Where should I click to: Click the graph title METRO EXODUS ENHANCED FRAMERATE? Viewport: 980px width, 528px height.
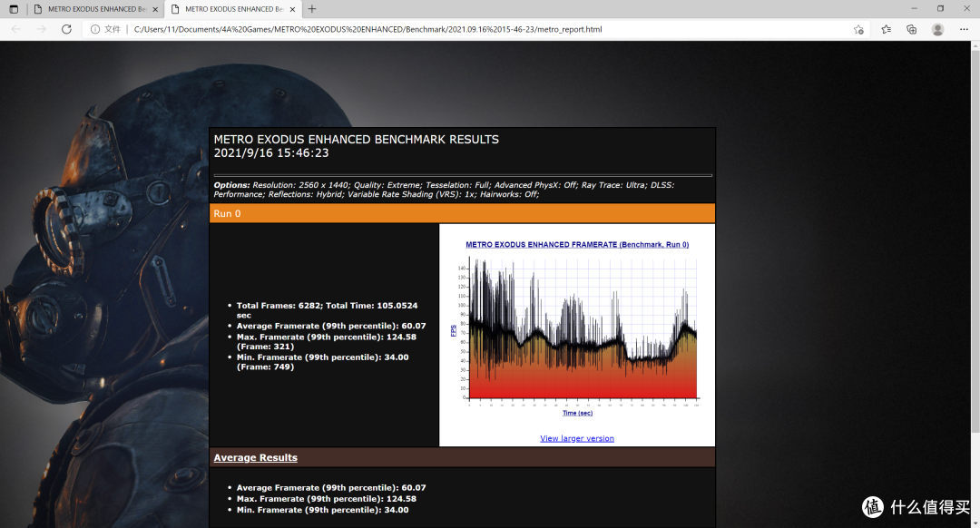click(577, 244)
